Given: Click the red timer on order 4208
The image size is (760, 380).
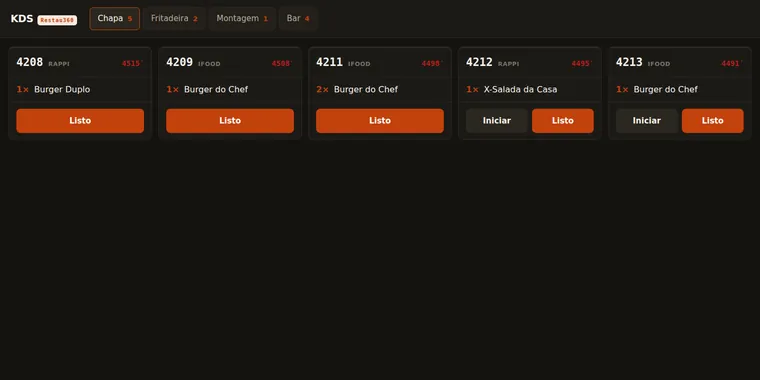Looking at the screenshot, I should coord(132,63).
